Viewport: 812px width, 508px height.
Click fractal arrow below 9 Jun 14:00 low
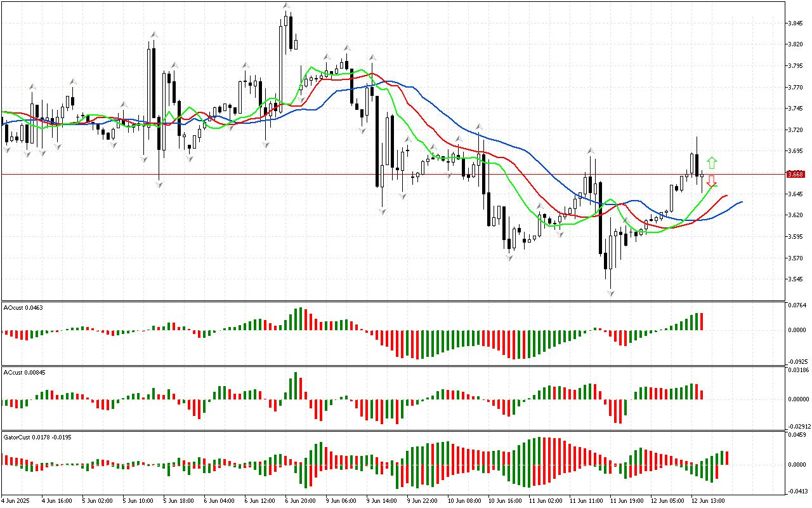pyautogui.click(x=383, y=211)
